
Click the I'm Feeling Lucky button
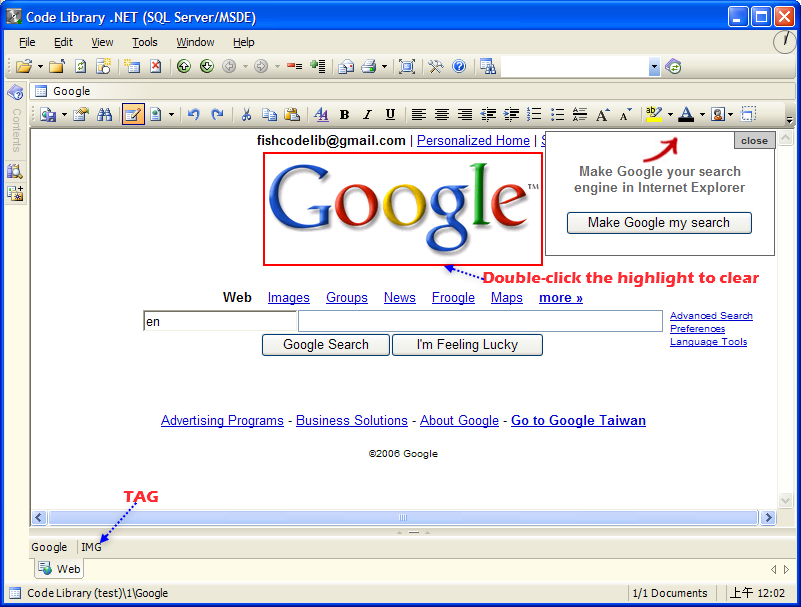[x=467, y=345]
